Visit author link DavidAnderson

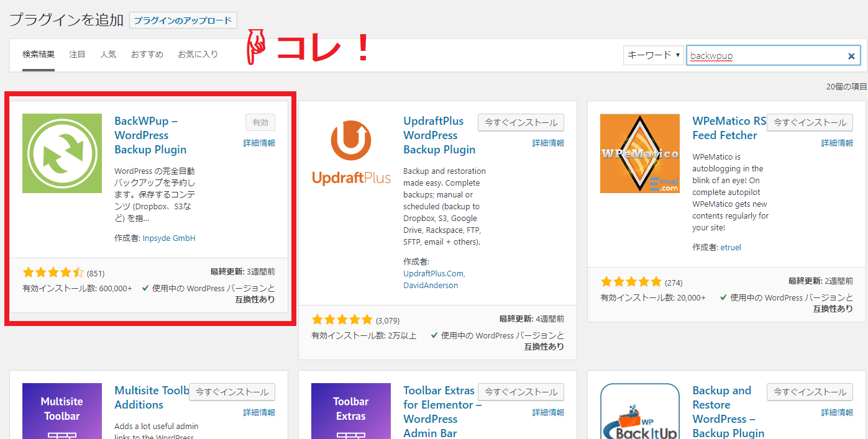coord(431,286)
